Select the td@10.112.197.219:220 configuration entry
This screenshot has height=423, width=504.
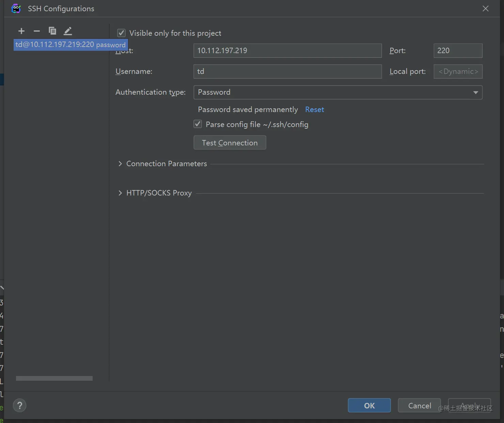[71, 45]
